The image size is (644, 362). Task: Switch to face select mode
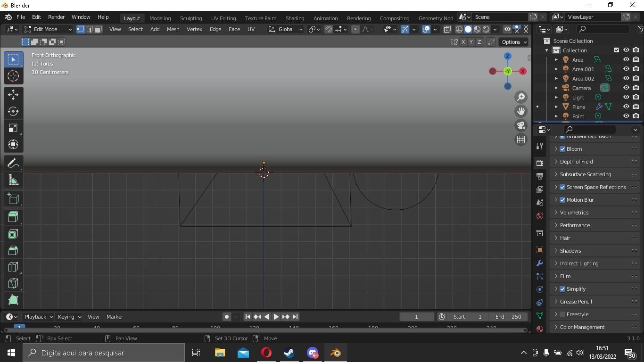click(x=99, y=29)
